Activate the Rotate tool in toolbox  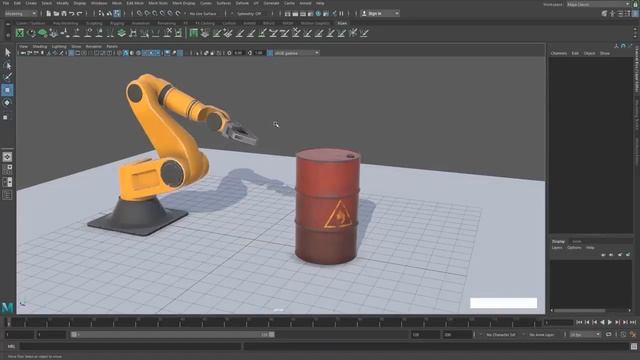tap(7, 103)
